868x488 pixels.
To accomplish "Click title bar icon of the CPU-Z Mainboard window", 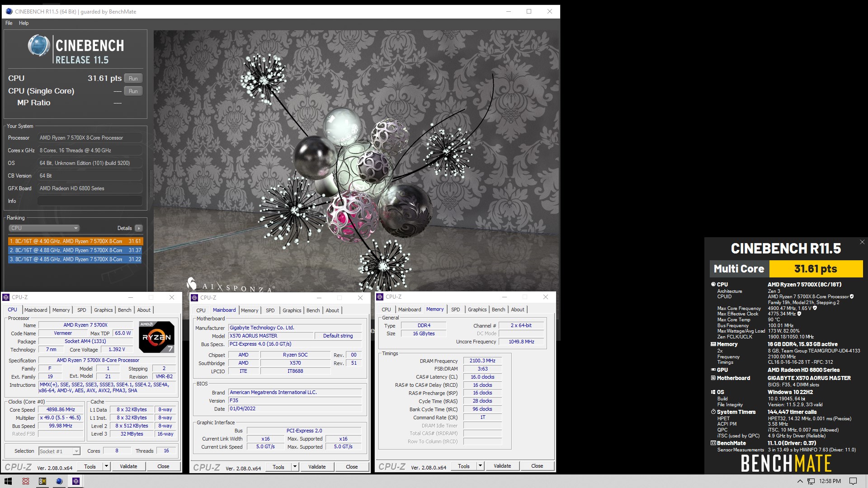I will point(194,298).
